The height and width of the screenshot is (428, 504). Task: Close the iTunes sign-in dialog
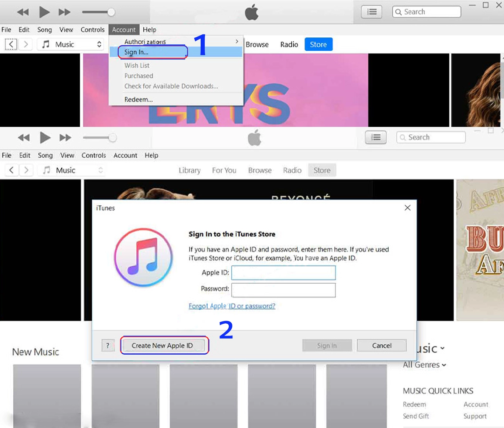(408, 208)
